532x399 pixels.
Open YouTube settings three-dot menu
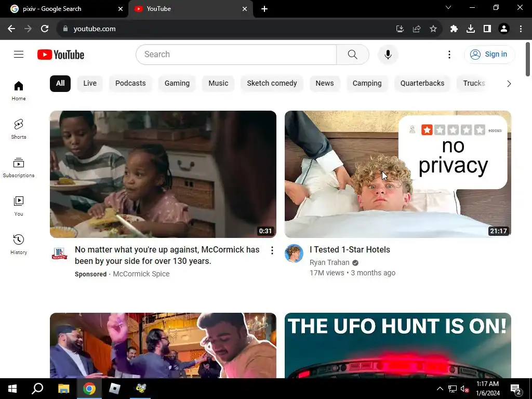(x=449, y=54)
